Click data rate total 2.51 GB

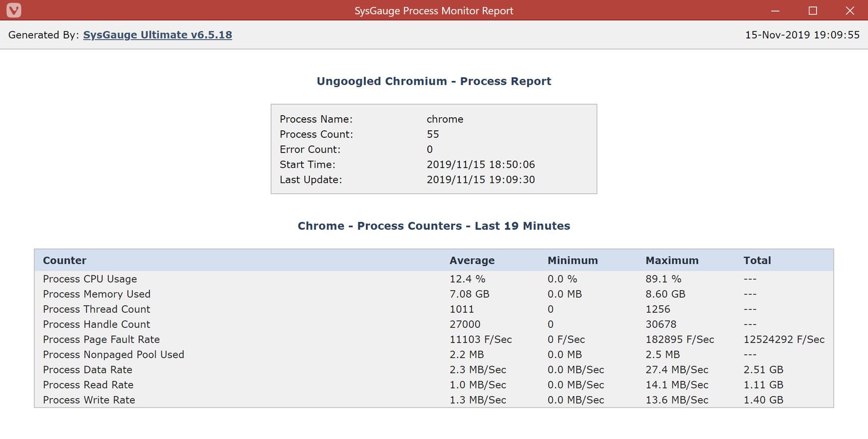click(x=763, y=370)
